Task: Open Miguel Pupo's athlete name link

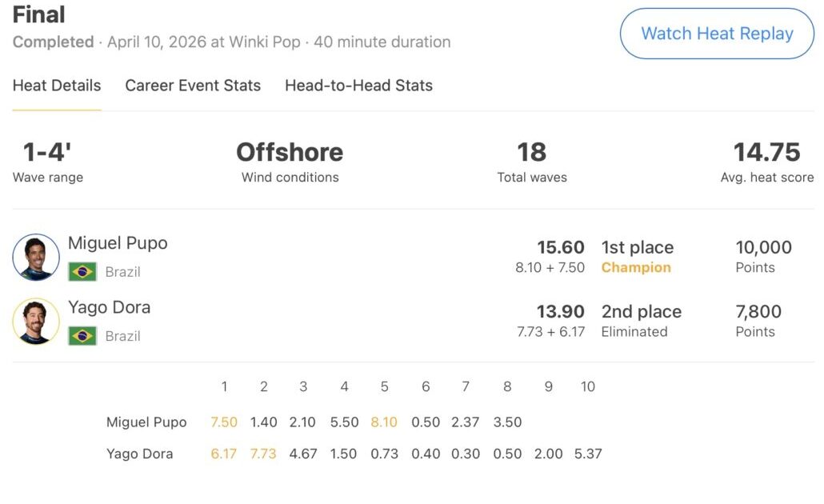Action: point(118,243)
